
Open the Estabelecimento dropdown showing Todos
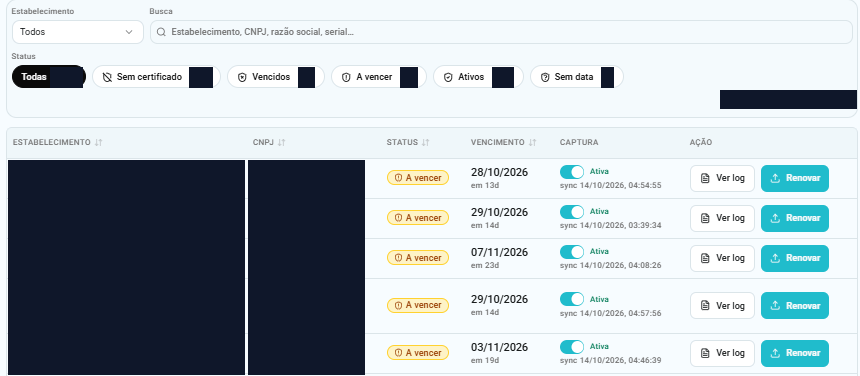click(x=77, y=32)
